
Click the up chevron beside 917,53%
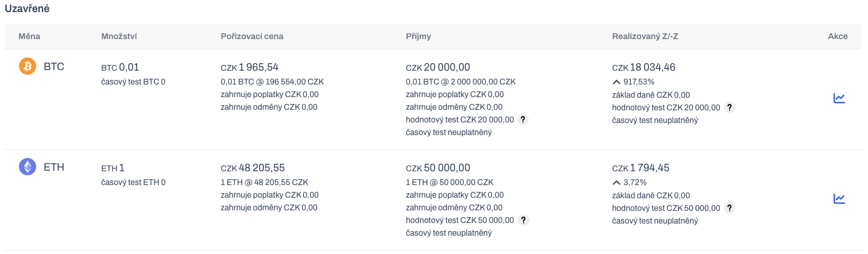(617, 82)
